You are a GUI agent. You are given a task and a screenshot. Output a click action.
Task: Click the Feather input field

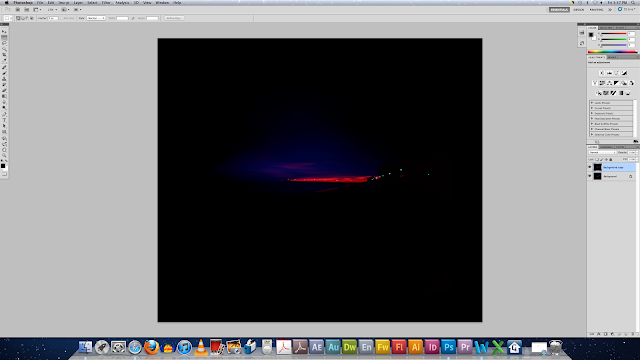[53, 18]
